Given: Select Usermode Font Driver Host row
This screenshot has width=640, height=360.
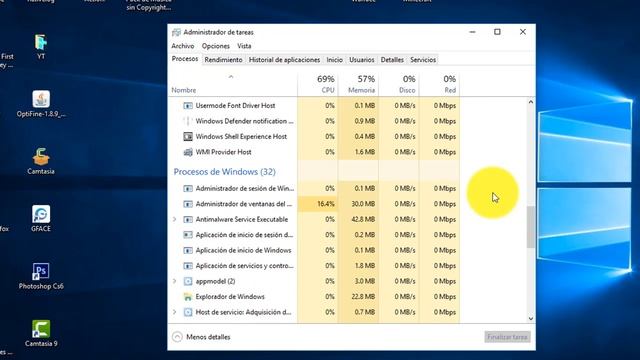Looking at the screenshot, I should (314, 106).
